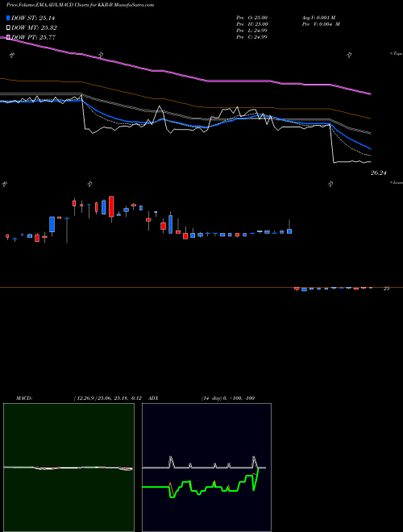Select the 'DOW MT: 25.32' legend text
The width and height of the screenshot is (403, 532).
pos(34,28)
